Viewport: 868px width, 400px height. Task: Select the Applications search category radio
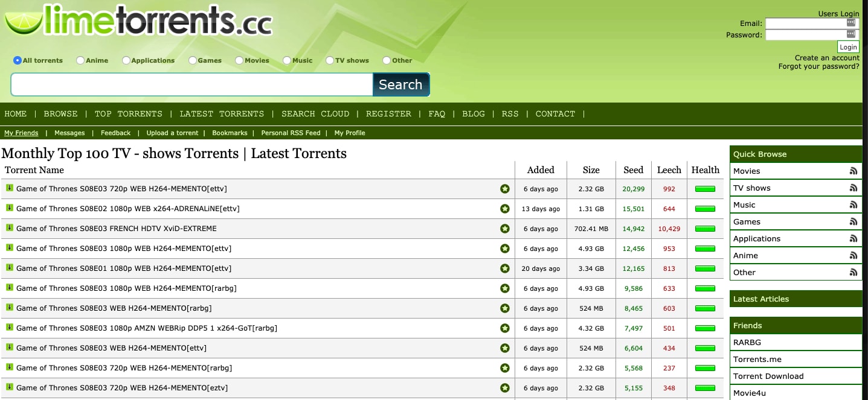126,60
